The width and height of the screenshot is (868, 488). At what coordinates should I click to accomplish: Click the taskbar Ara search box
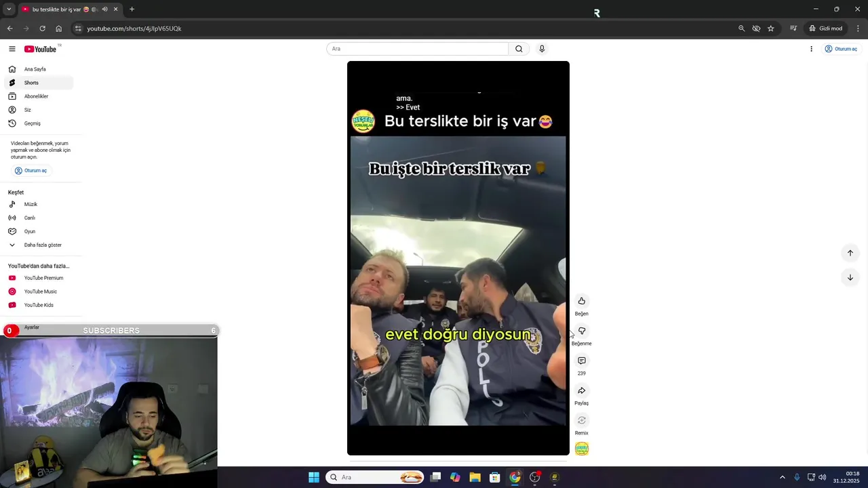click(375, 477)
